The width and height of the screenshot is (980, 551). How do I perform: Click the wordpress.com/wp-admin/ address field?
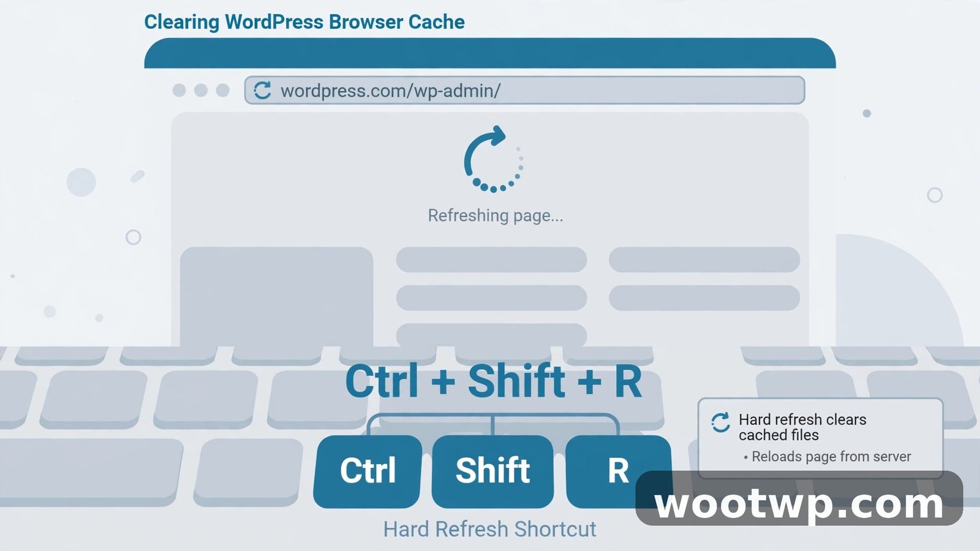tap(524, 91)
